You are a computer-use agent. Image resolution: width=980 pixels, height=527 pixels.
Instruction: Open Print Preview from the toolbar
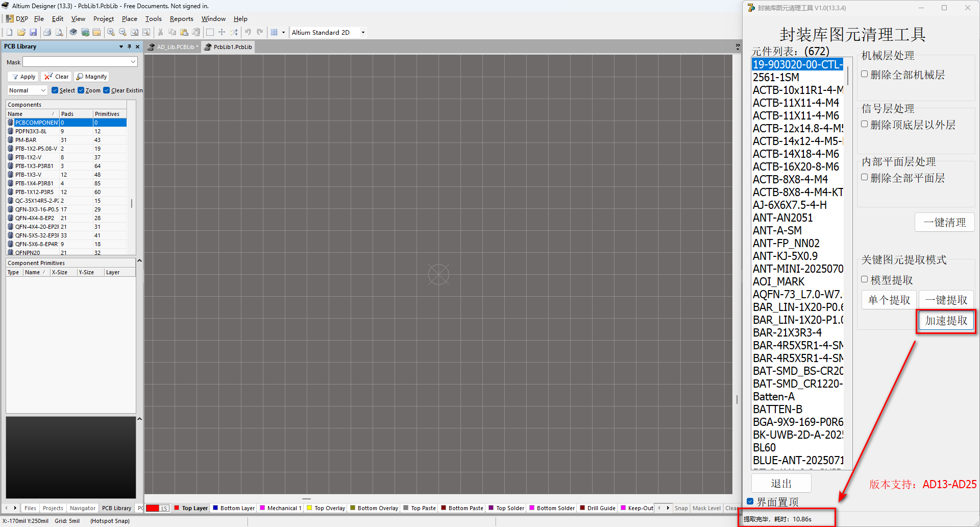click(59, 32)
